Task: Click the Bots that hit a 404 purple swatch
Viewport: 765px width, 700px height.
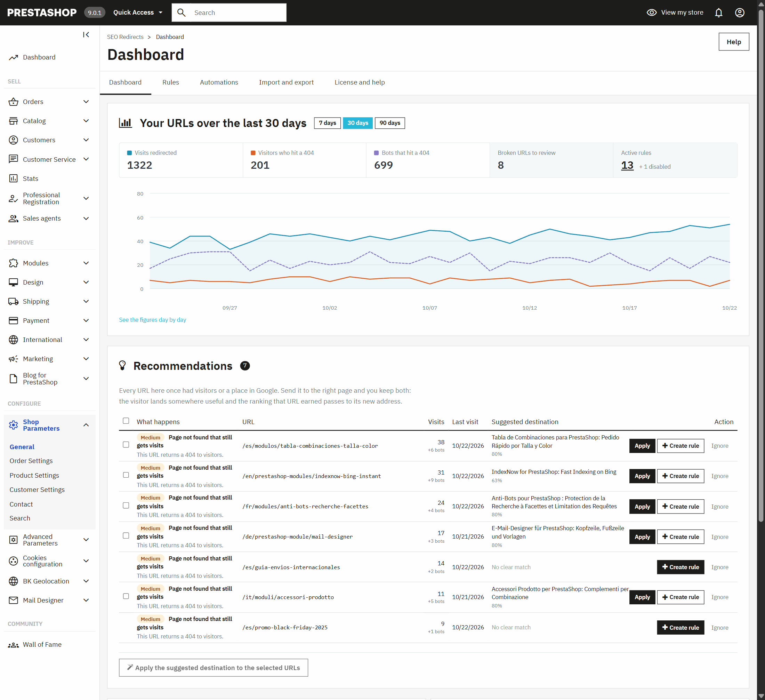Action: 377,153
